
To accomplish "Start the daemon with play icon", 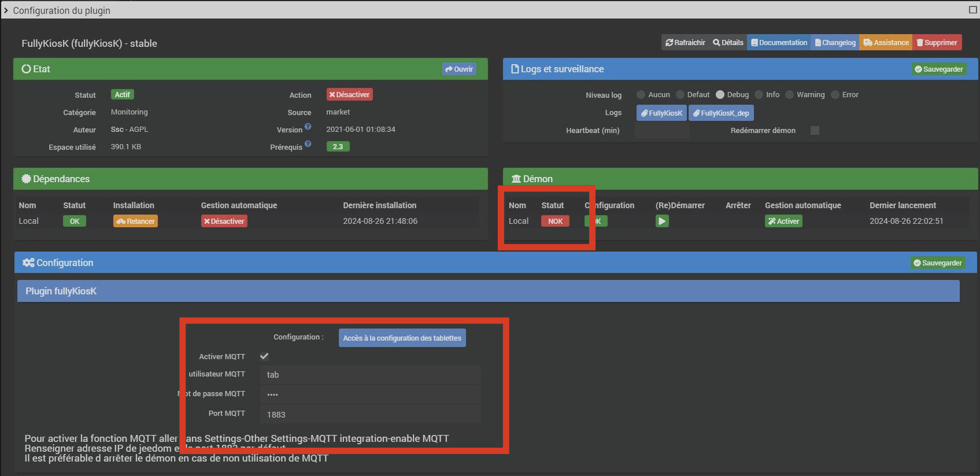I will (x=662, y=221).
